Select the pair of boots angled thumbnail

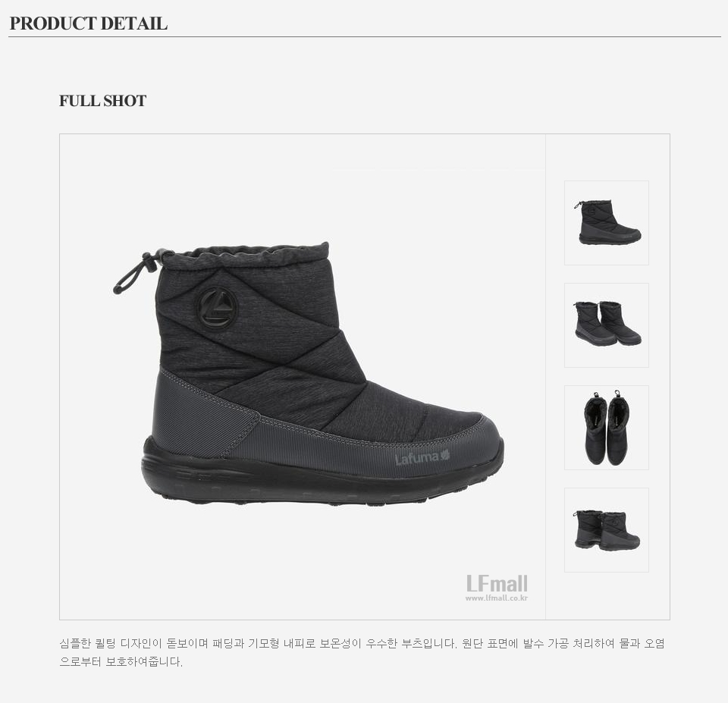coord(607,325)
